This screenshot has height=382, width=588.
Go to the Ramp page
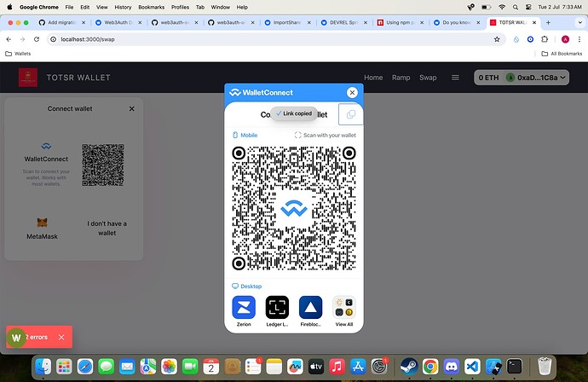coord(401,78)
